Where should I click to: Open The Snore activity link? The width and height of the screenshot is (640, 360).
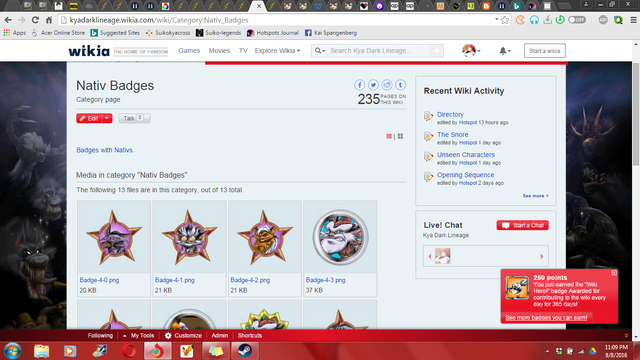453,134
